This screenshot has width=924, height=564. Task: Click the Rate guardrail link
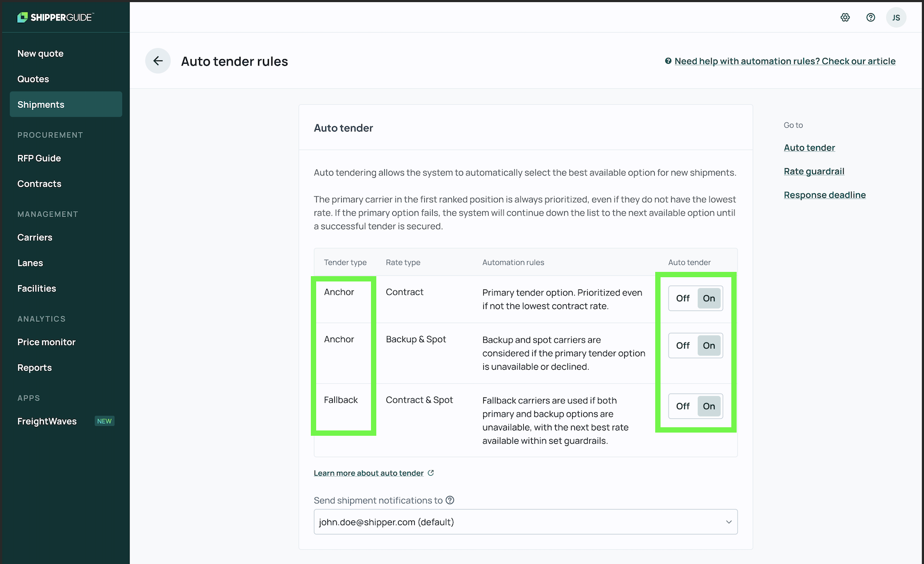pos(814,171)
